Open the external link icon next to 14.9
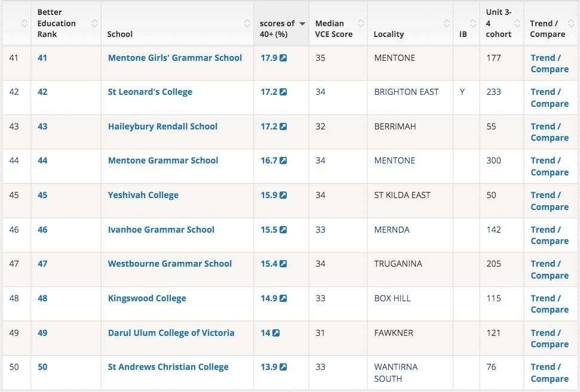 283,298
